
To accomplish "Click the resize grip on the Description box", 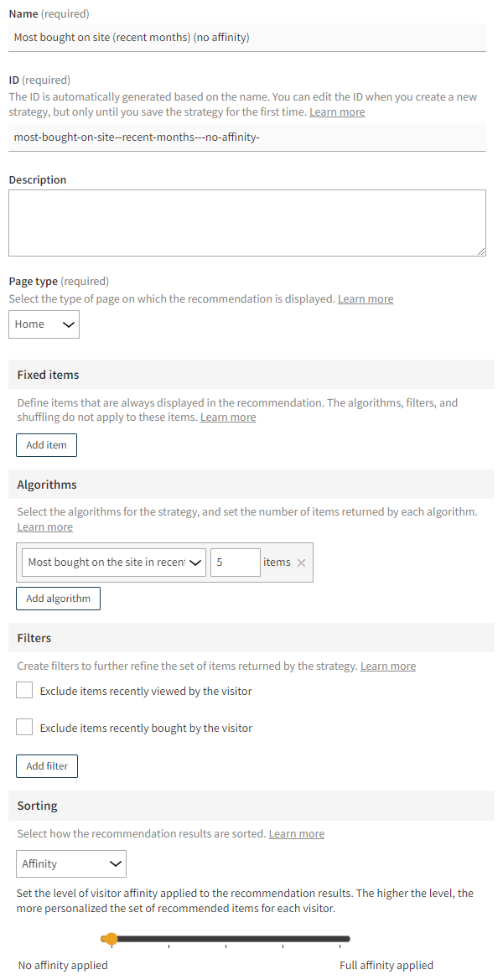I will [x=481, y=250].
